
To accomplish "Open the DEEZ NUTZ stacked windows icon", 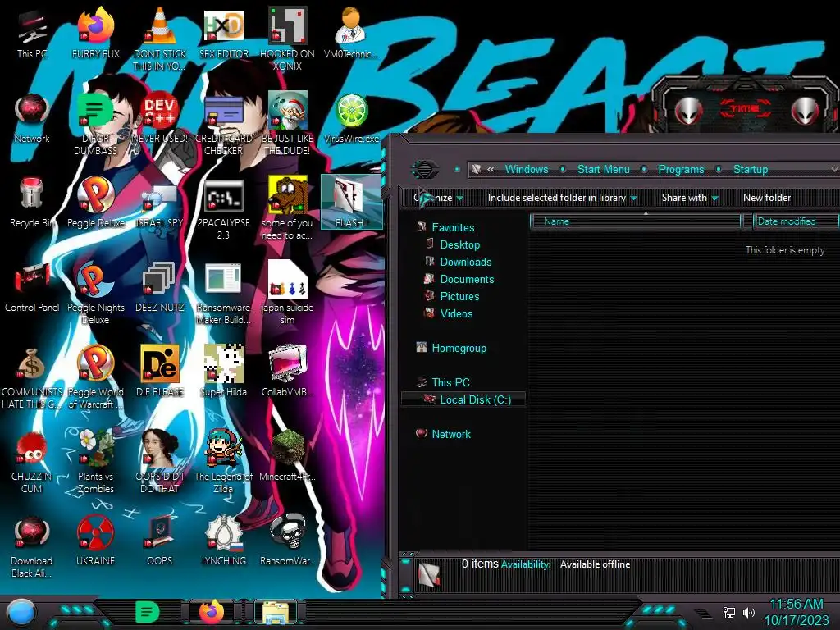I will point(160,286).
